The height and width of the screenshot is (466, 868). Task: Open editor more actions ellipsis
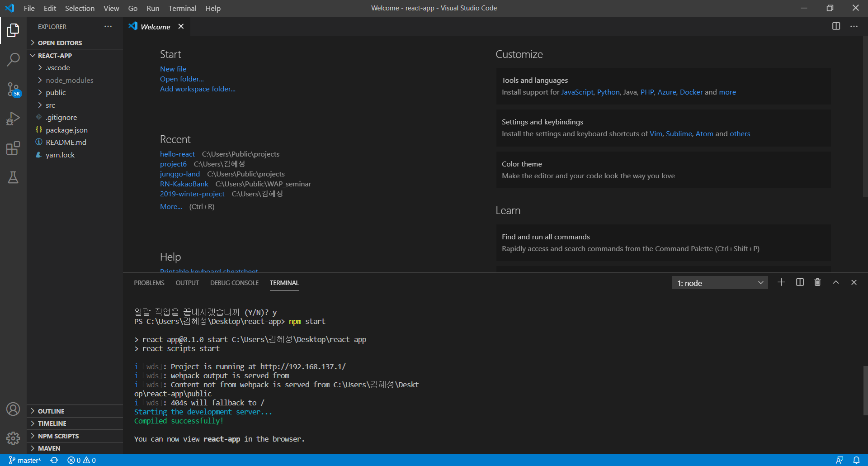click(x=854, y=26)
